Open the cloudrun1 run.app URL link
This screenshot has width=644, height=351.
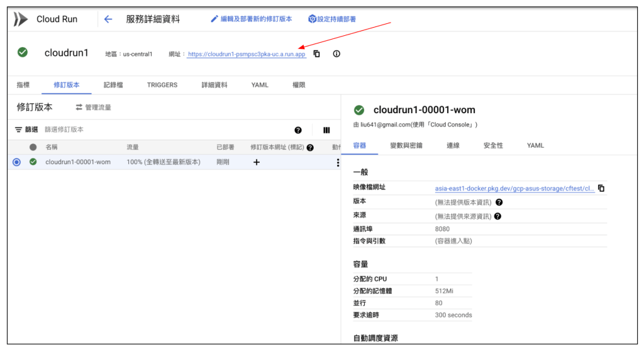click(247, 54)
